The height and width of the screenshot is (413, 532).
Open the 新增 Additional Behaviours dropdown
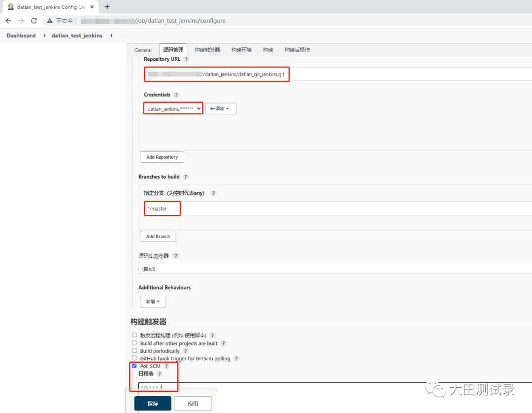pyautogui.click(x=153, y=301)
